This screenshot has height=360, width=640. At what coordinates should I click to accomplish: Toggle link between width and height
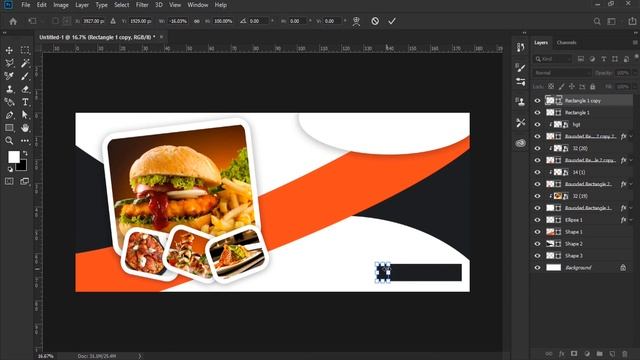[197, 21]
